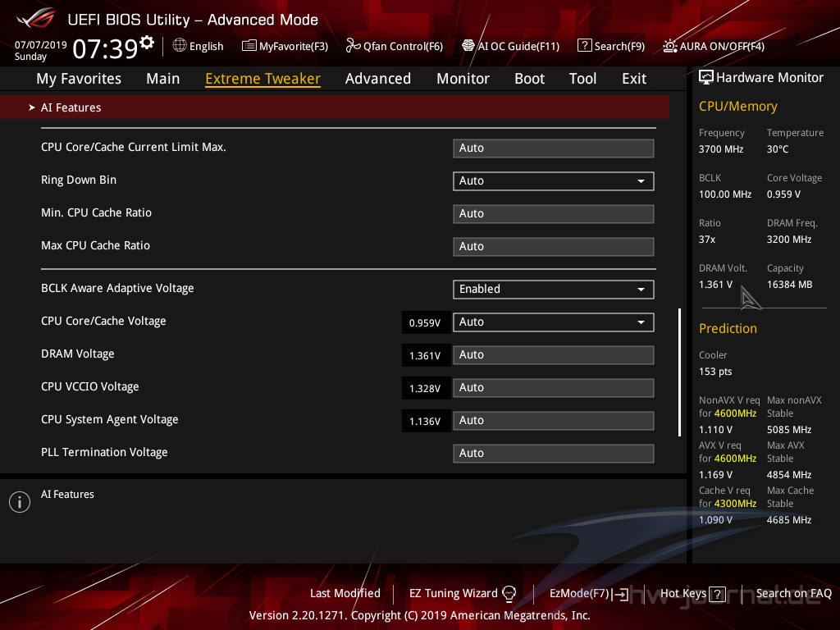The width and height of the screenshot is (840, 630).
Task: Click EZ Tuning Wizard label
Action: click(453, 593)
